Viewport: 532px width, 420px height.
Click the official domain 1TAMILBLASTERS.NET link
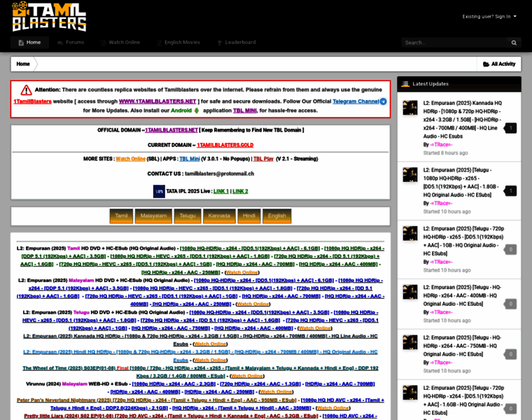click(171, 130)
